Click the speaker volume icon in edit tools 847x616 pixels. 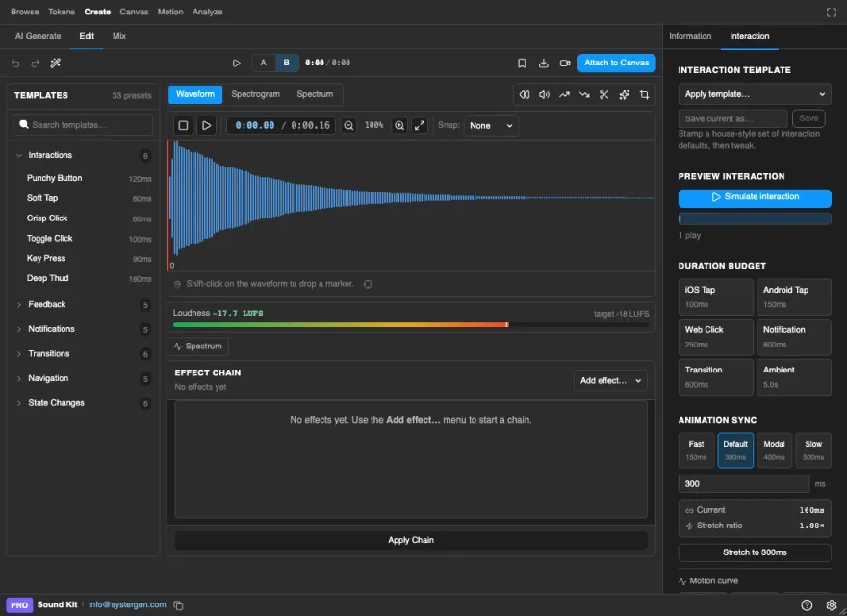[544, 94]
